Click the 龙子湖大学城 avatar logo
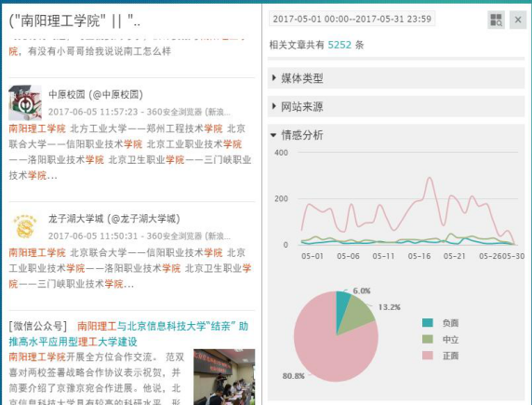Screen dimensions: 532x405 pos(25,226)
